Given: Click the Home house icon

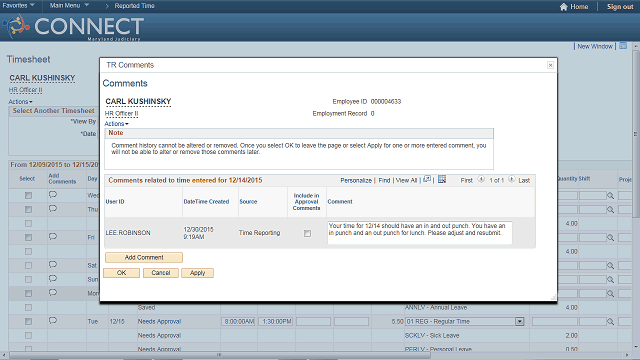Looking at the screenshot, I should pos(564,7).
